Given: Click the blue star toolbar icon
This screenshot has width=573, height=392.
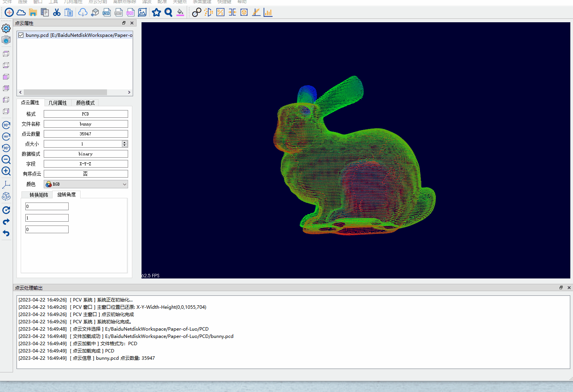Looking at the screenshot, I should click(156, 13).
